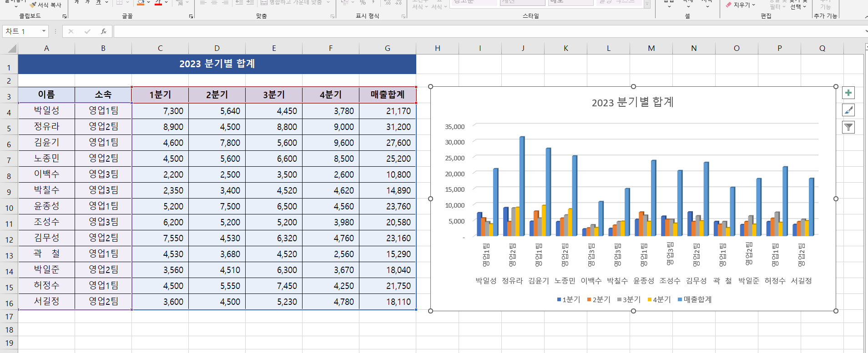
Task: Open the 병합하고 가운데 맞춤 dropdown arrow
Action: point(328,3)
